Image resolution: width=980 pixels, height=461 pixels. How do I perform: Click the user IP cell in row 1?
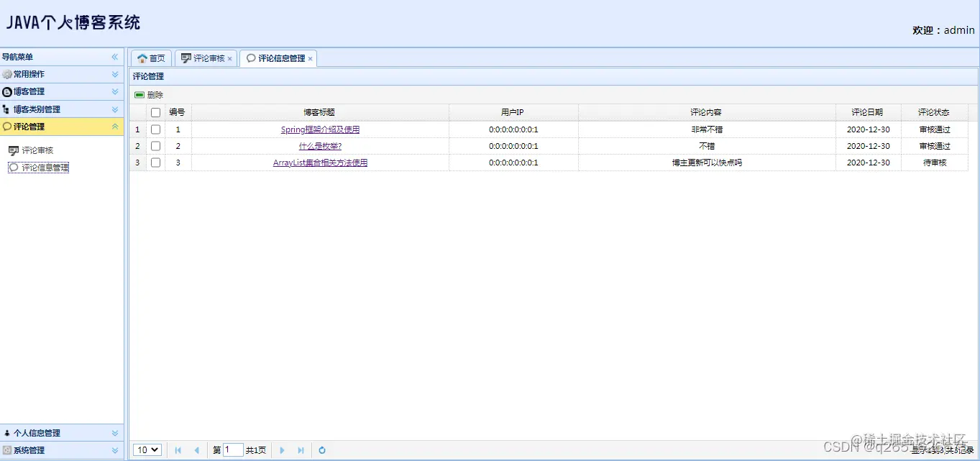click(x=513, y=129)
